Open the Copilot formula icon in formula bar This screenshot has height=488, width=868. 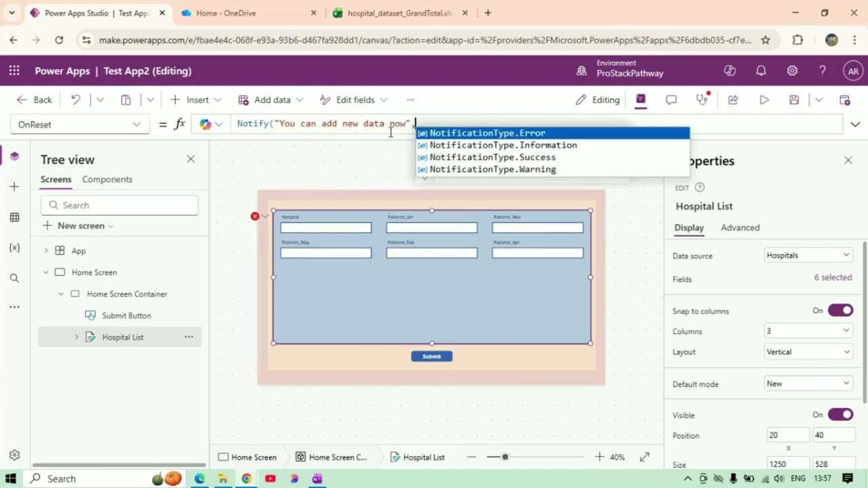(x=205, y=124)
